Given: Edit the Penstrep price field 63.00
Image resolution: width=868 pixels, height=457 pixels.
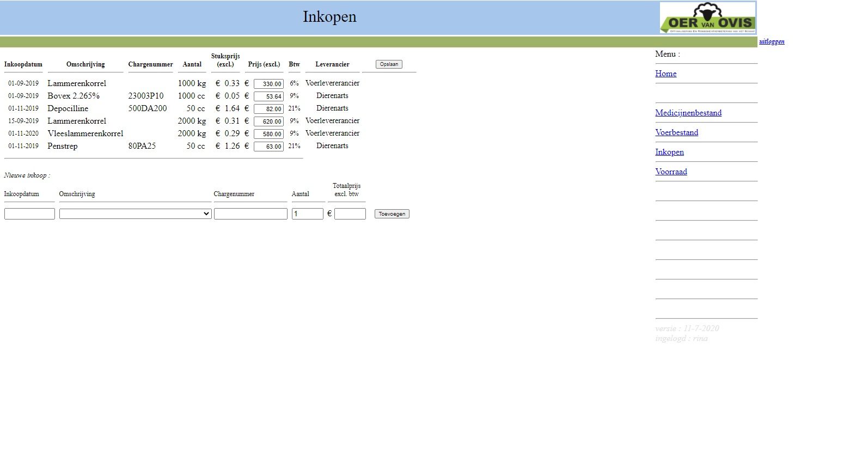Looking at the screenshot, I should pyautogui.click(x=268, y=147).
